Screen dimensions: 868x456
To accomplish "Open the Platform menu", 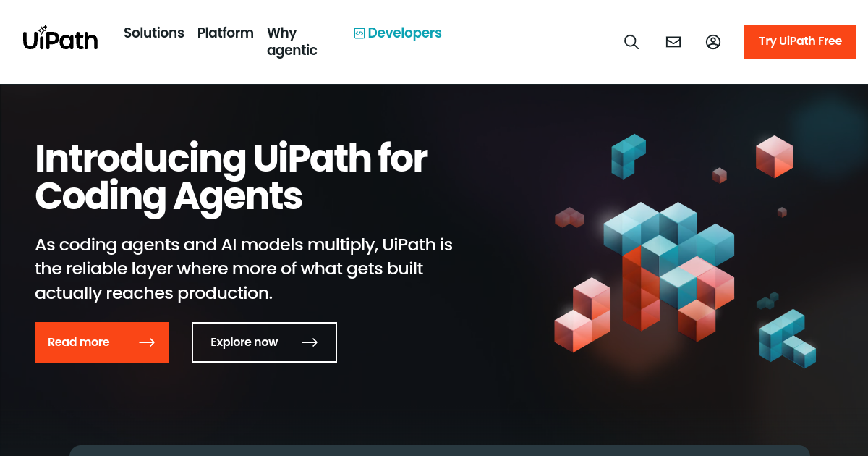I will [226, 33].
